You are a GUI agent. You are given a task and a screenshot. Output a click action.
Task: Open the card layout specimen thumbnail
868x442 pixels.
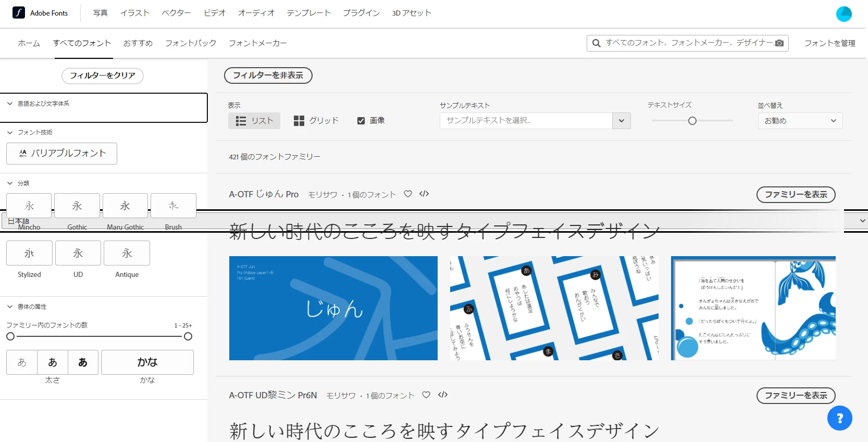click(x=554, y=308)
